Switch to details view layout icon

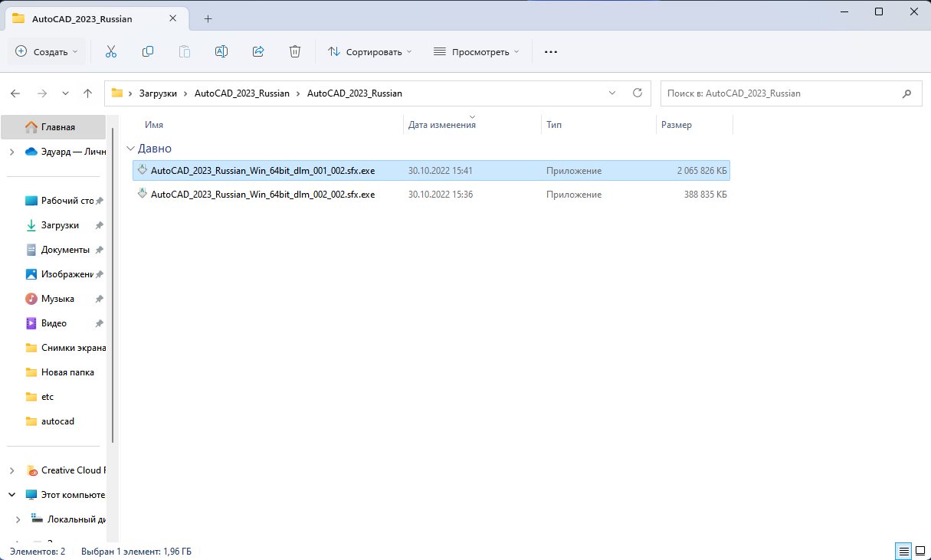pos(903,551)
